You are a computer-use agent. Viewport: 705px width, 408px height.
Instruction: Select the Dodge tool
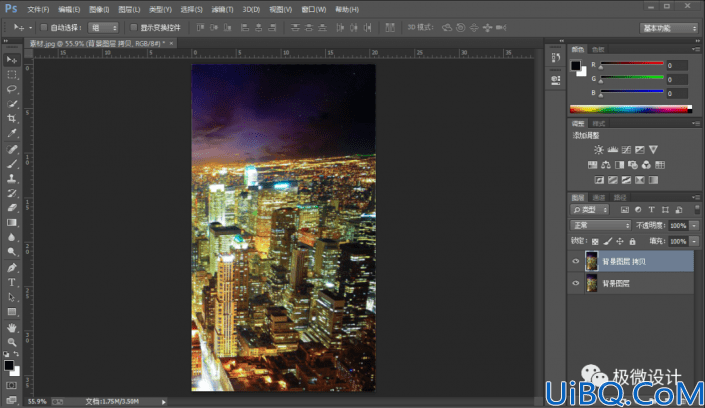(12, 252)
